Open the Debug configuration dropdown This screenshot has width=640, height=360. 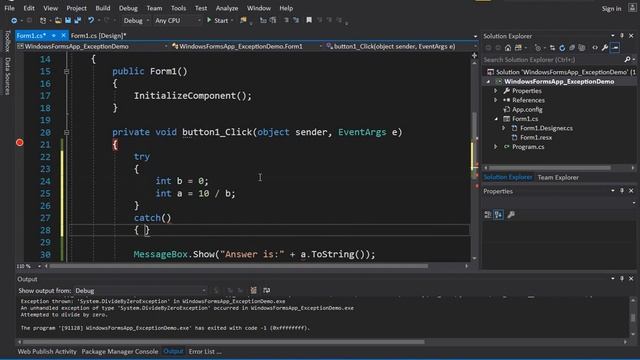coord(136,20)
